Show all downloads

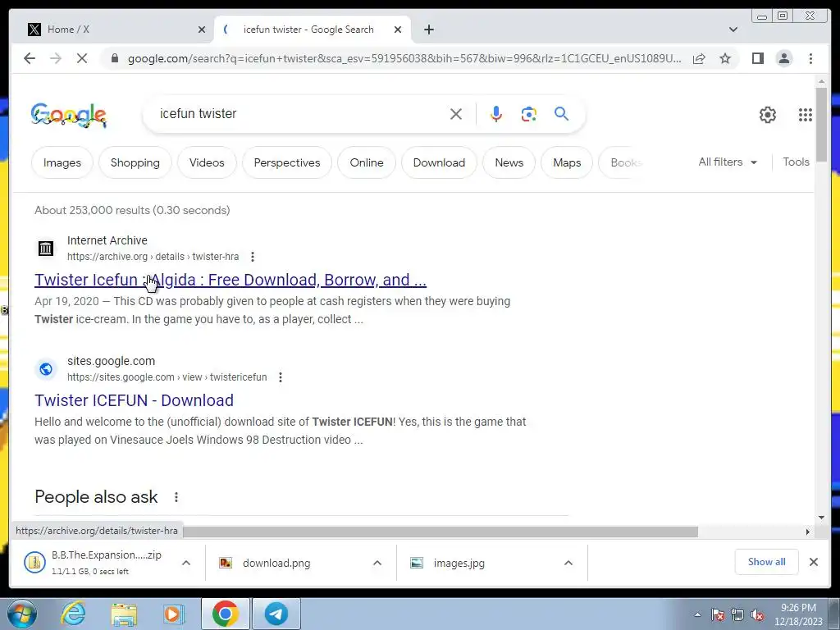767,561
